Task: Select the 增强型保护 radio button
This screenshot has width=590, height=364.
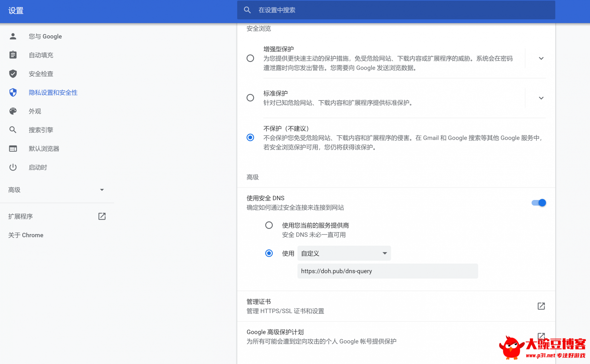Action: pyautogui.click(x=250, y=58)
